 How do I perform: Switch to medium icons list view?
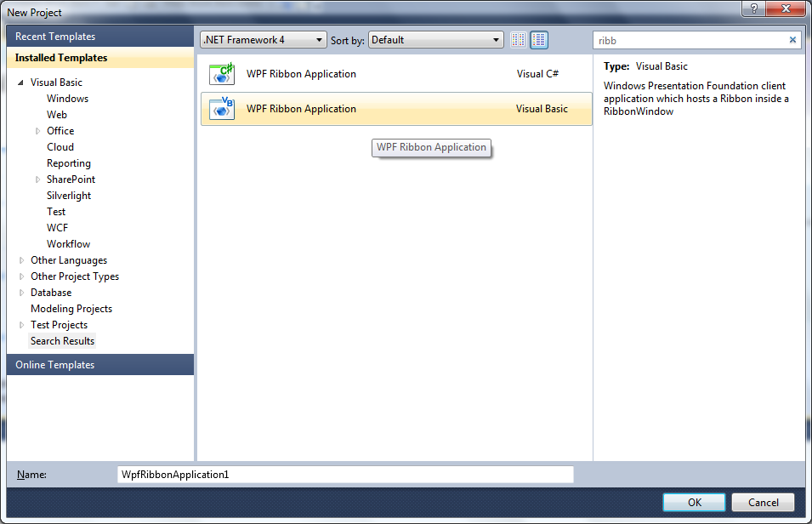(539, 40)
